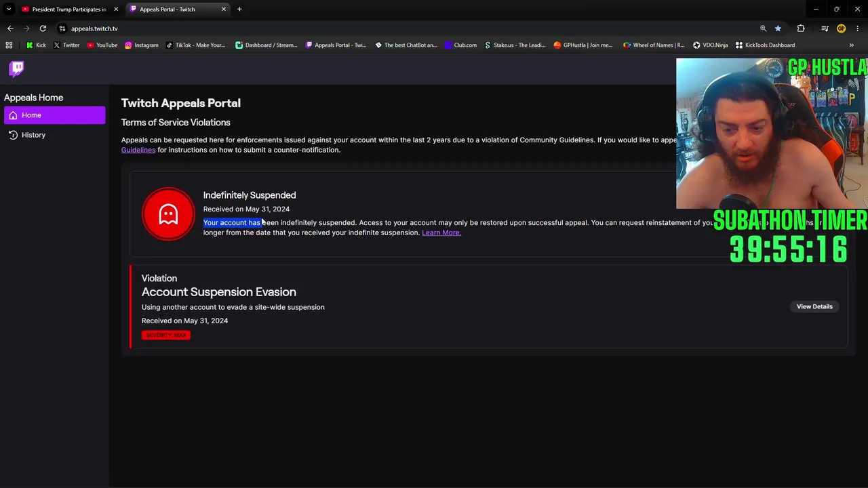Open the Stake.us bookmark
The image size is (868, 488).
click(x=515, y=45)
